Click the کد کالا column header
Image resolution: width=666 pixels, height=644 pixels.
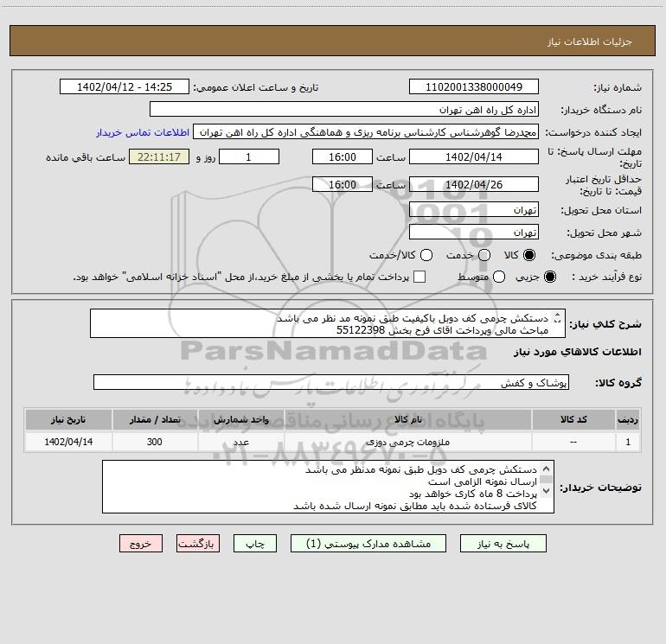tap(573, 419)
